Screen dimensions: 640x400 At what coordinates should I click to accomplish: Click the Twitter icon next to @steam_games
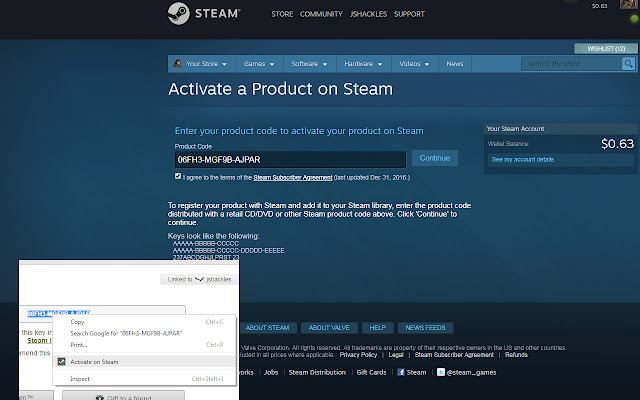point(441,372)
